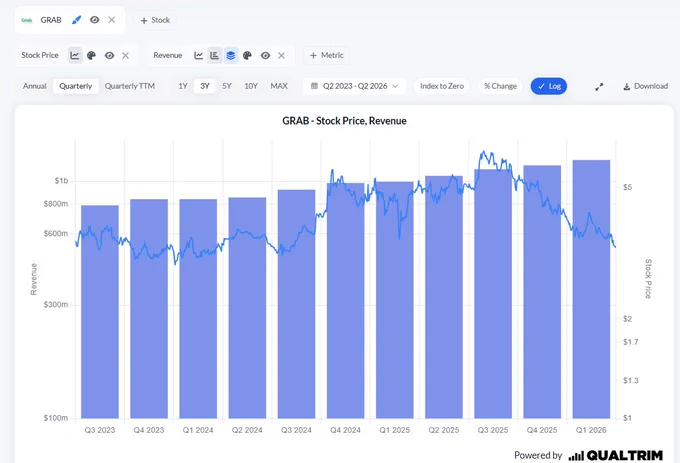Open the Qualtrim logo link
This screenshot has width=680, height=463.
click(x=616, y=455)
